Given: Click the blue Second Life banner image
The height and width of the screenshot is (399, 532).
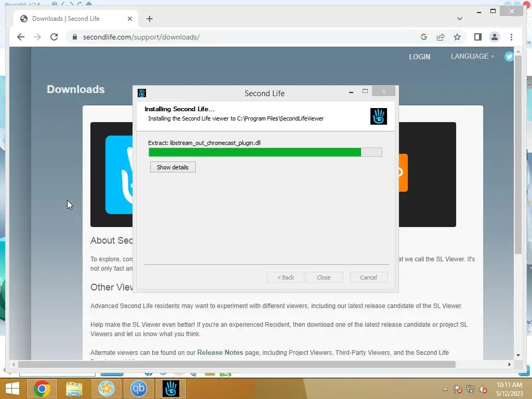Looking at the screenshot, I should pos(119,175).
